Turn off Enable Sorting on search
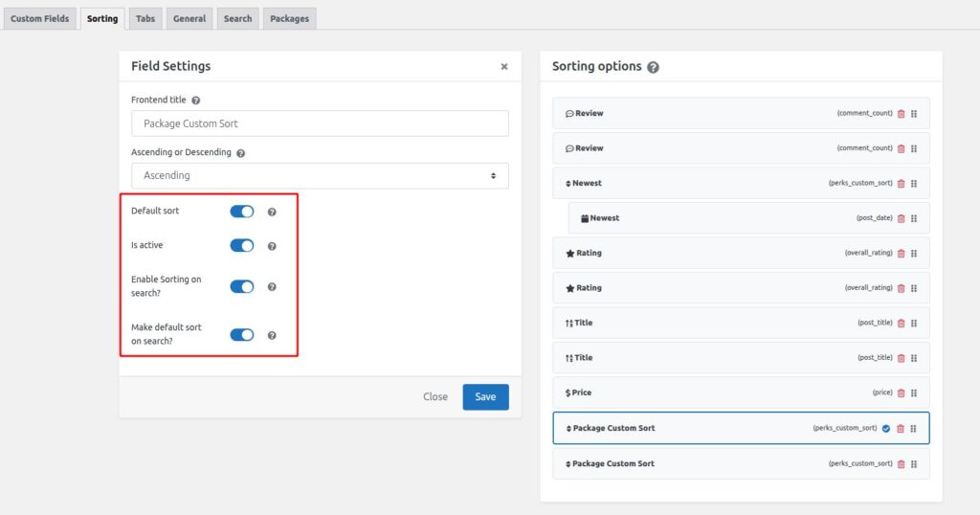The height and width of the screenshot is (515, 980). pyautogui.click(x=242, y=286)
